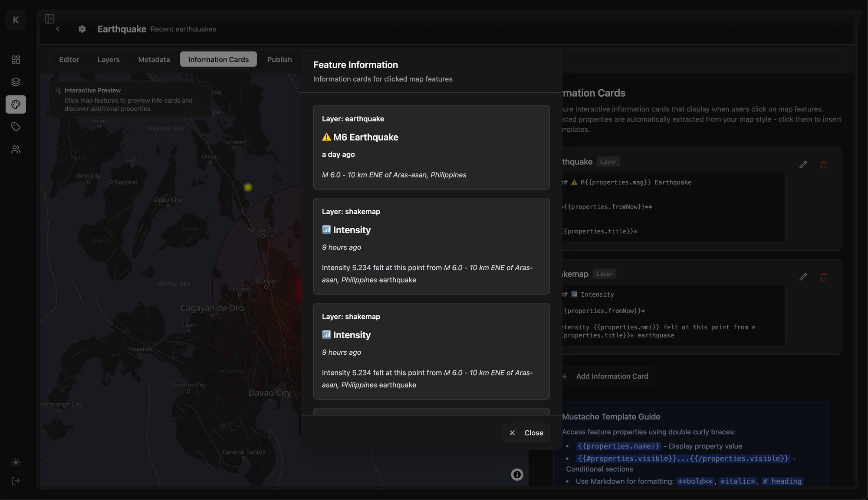Image resolution: width=868 pixels, height=500 pixels.
Task: Open the Publish tab
Action: click(x=279, y=59)
